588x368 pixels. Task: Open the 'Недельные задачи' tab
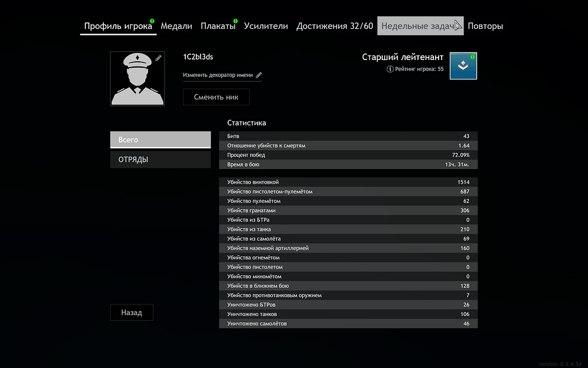pos(420,26)
